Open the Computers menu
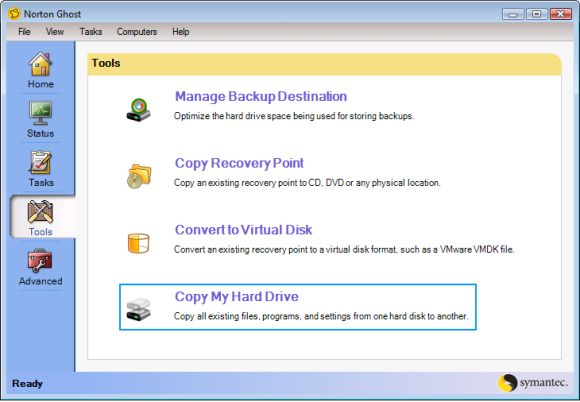Image resolution: width=580 pixels, height=402 pixels. pyautogui.click(x=137, y=32)
